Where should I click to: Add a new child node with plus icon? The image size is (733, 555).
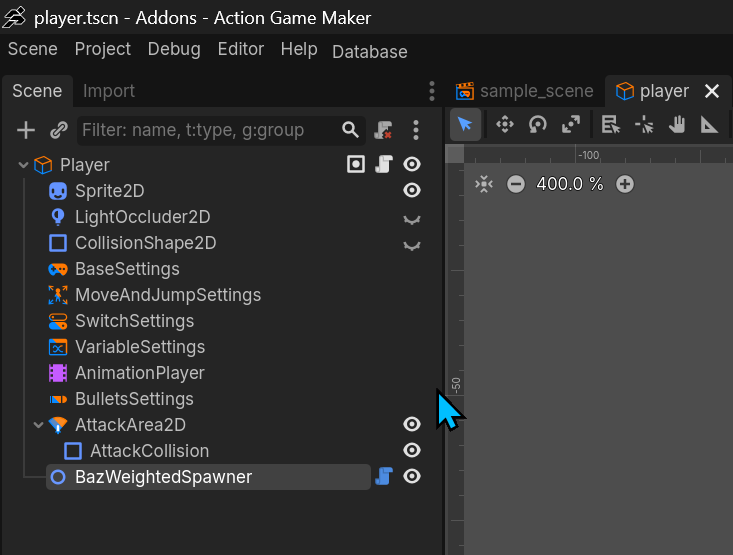(26, 130)
